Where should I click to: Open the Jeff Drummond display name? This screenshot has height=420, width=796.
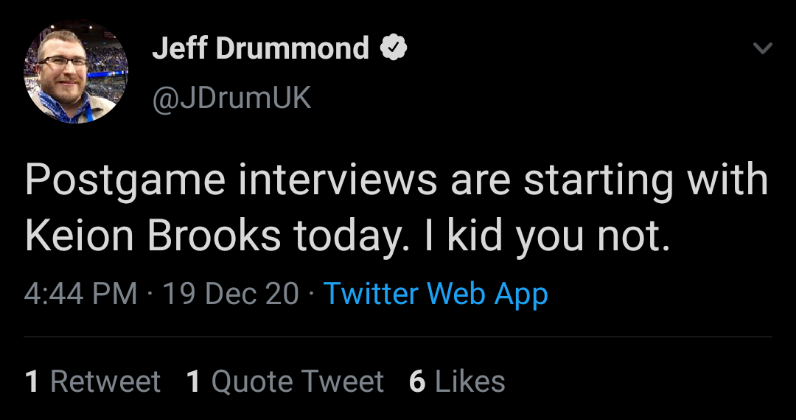click(261, 47)
